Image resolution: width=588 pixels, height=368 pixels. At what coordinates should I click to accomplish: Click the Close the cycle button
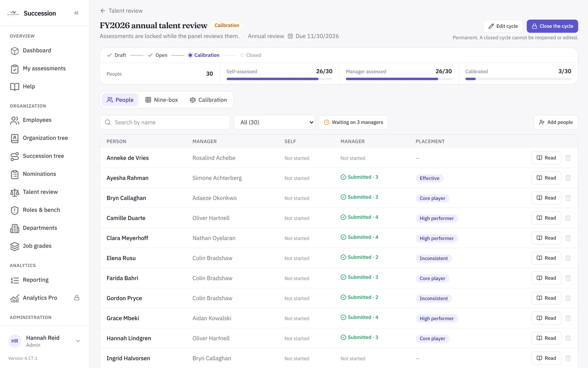point(552,26)
